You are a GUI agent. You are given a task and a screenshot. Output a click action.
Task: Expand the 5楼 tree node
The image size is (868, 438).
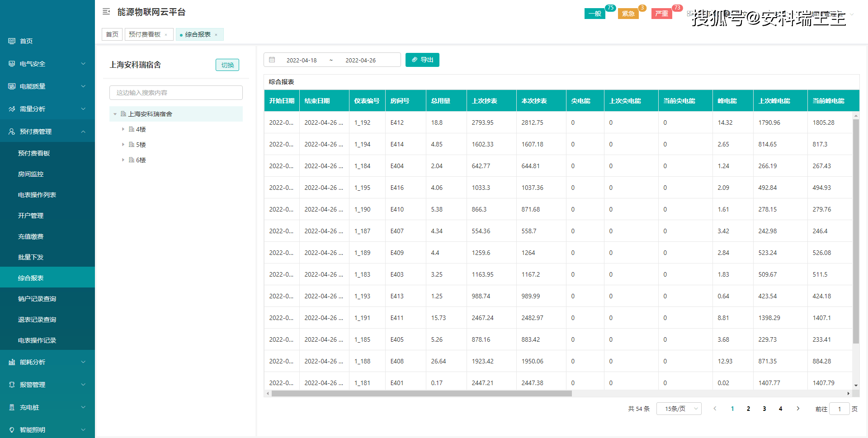point(123,145)
